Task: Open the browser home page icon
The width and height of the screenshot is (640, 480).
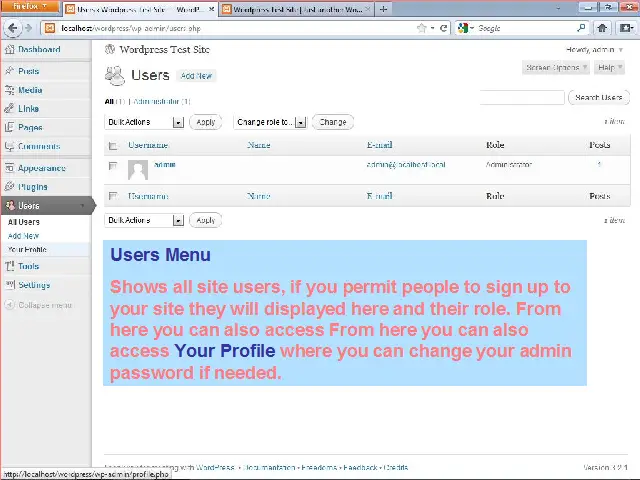Action: coord(602,28)
